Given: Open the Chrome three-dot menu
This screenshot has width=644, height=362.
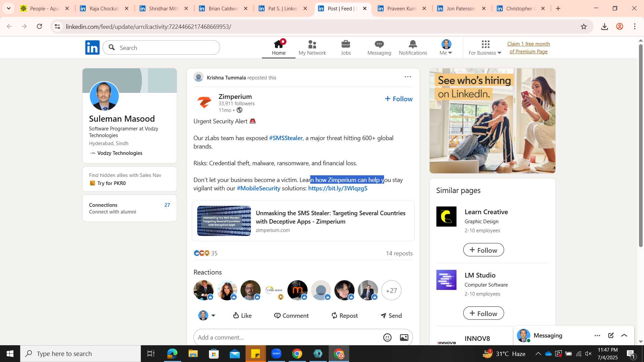Looking at the screenshot, I should pos(635,26).
